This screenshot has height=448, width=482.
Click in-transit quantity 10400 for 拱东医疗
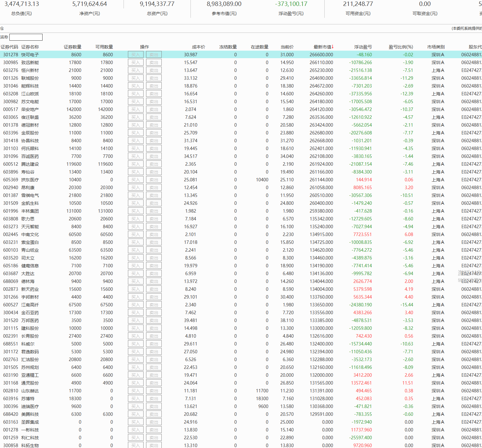click(x=262, y=180)
